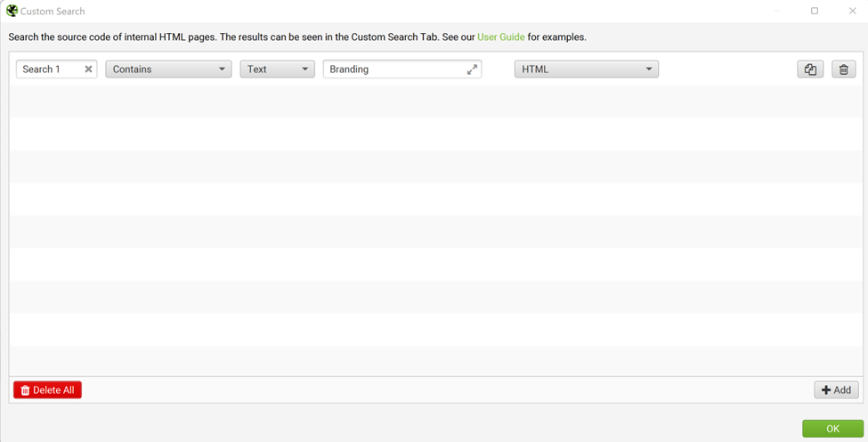Open the User Guide link
This screenshot has width=868, height=442.
[x=501, y=37]
